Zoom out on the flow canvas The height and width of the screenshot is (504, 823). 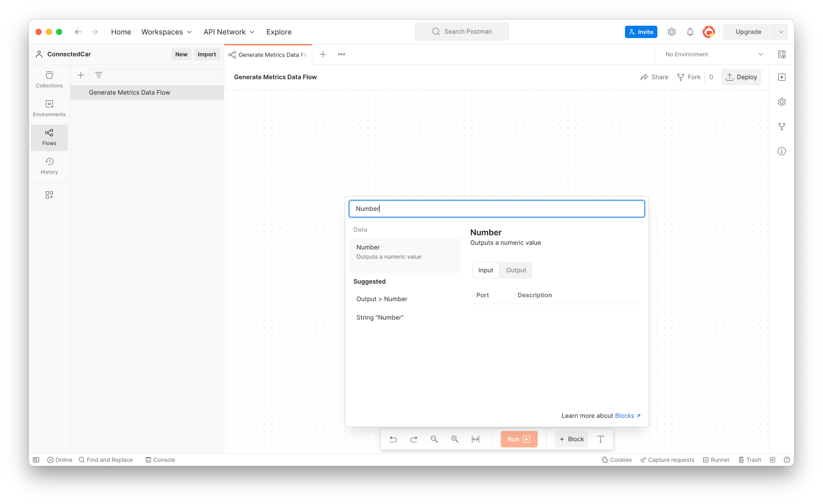(435, 439)
